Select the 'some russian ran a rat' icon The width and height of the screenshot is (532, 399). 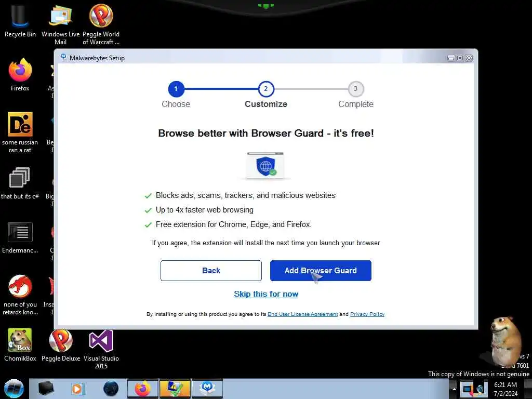coord(20,132)
